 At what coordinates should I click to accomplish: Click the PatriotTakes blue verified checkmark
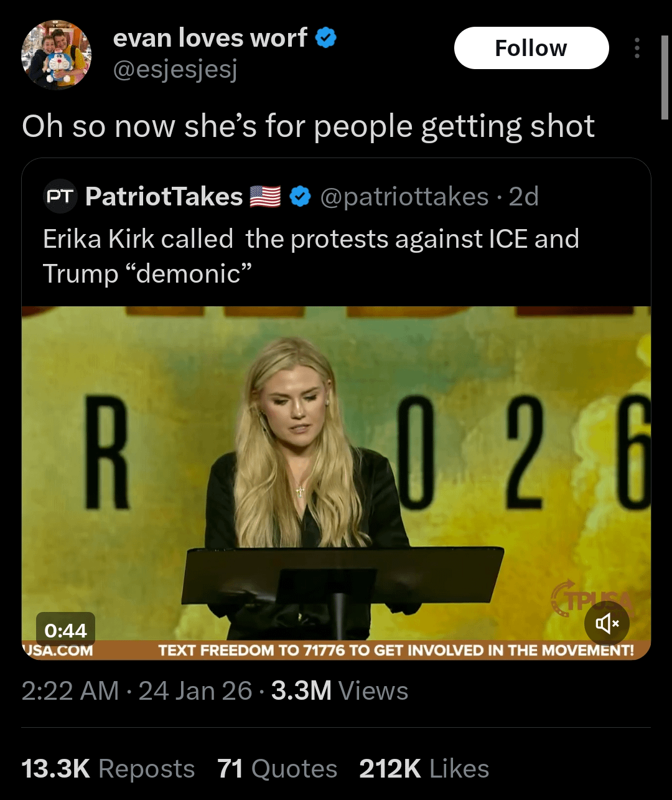301,197
